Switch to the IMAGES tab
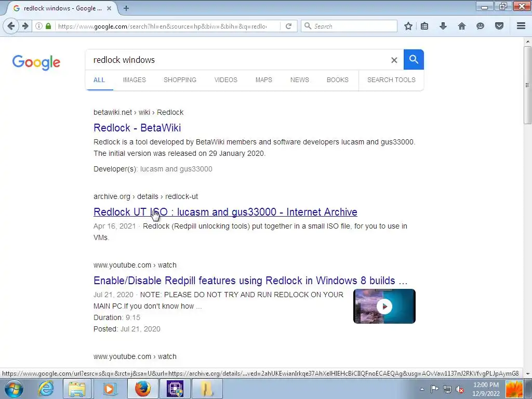 point(135,80)
